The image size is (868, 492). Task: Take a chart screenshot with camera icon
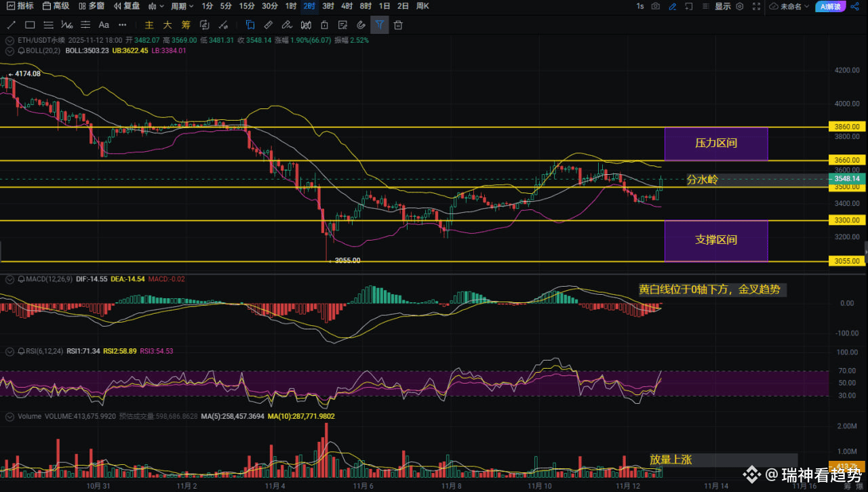click(656, 6)
